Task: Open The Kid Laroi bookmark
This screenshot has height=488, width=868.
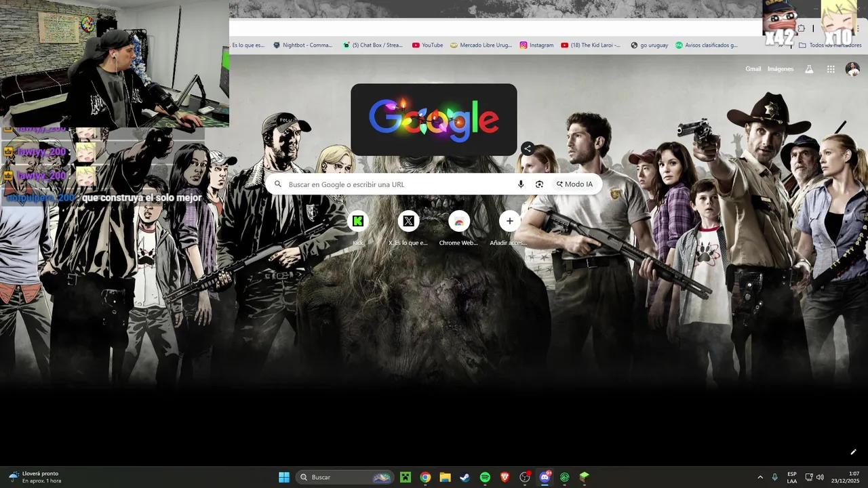Action: point(591,45)
